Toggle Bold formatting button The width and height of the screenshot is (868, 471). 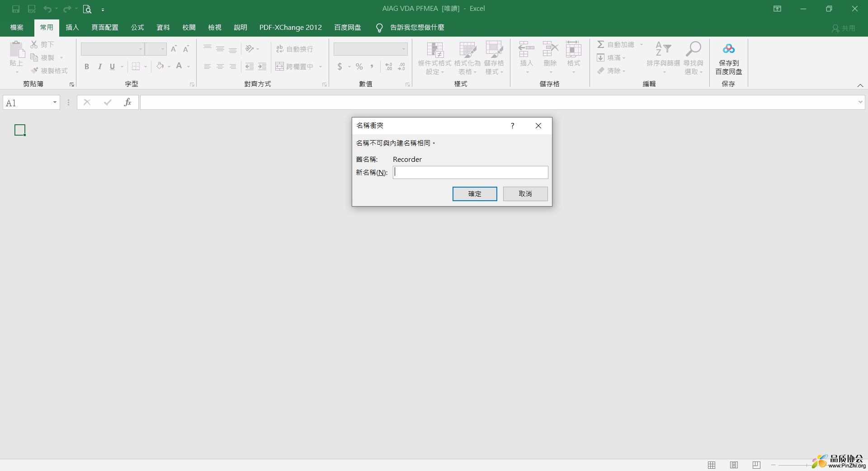coord(87,66)
